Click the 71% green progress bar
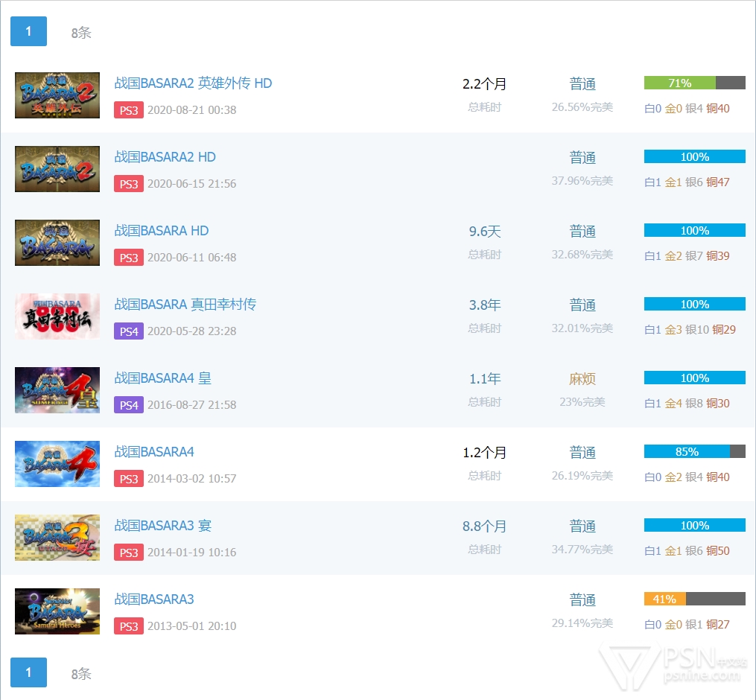The image size is (756, 700). tap(679, 83)
